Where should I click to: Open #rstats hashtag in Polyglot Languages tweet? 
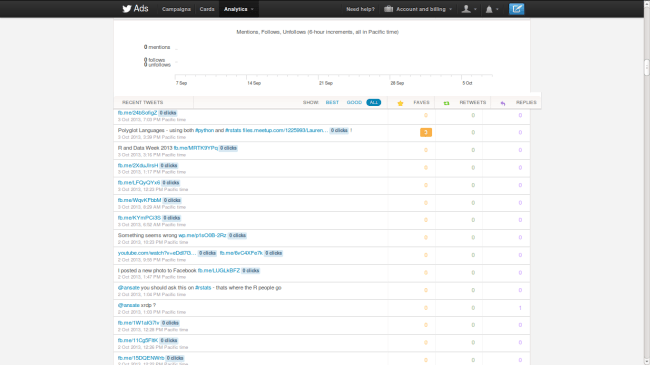(233, 130)
